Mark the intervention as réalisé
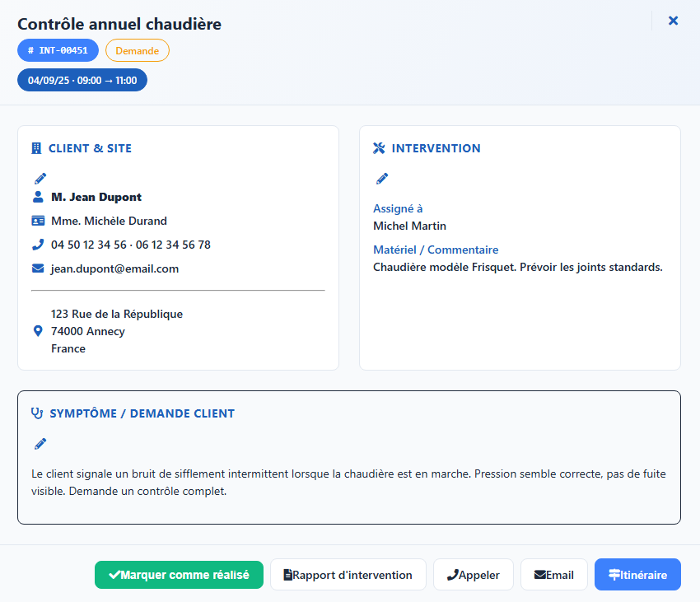The width and height of the screenshot is (700, 602). click(179, 574)
